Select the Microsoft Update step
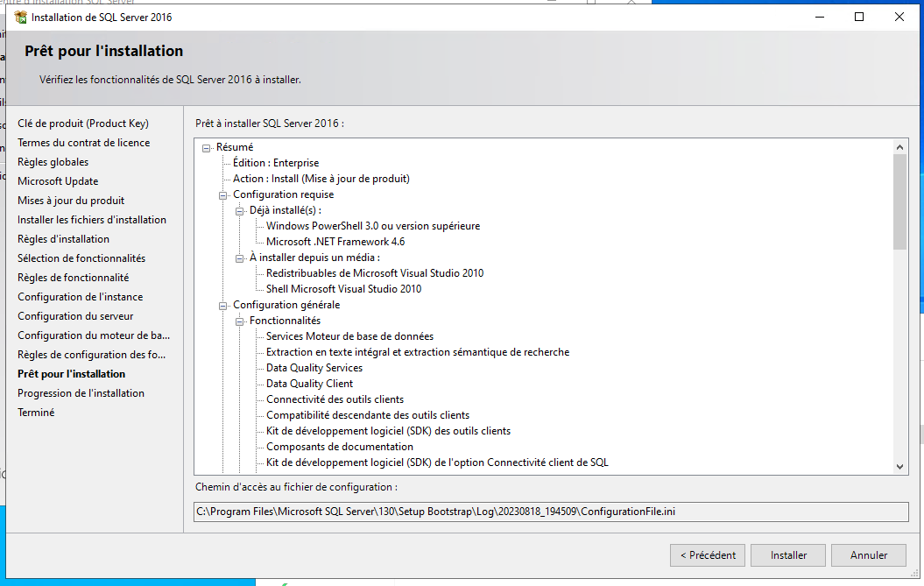924x586 pixels. [58, 181]
